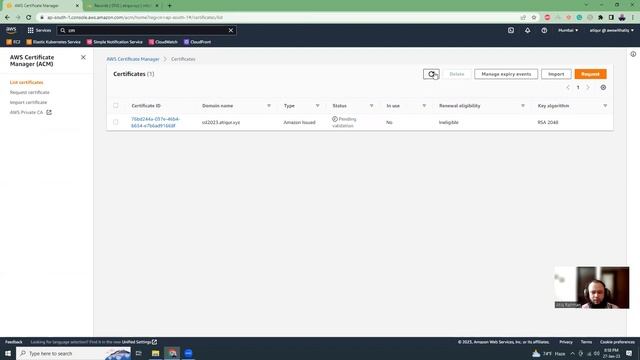Go to next page of certificates
Image resolution: width=640 pixels, height=360 pixels.
(588, 87)
